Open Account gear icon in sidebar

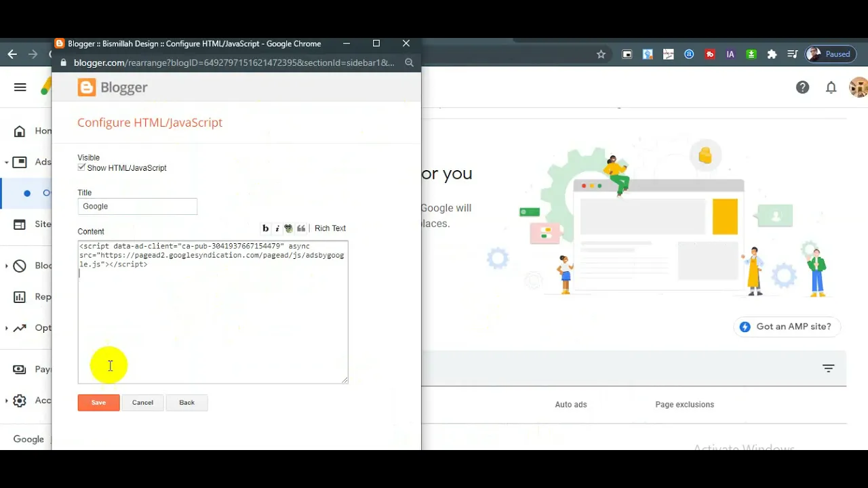pos(20,401)
